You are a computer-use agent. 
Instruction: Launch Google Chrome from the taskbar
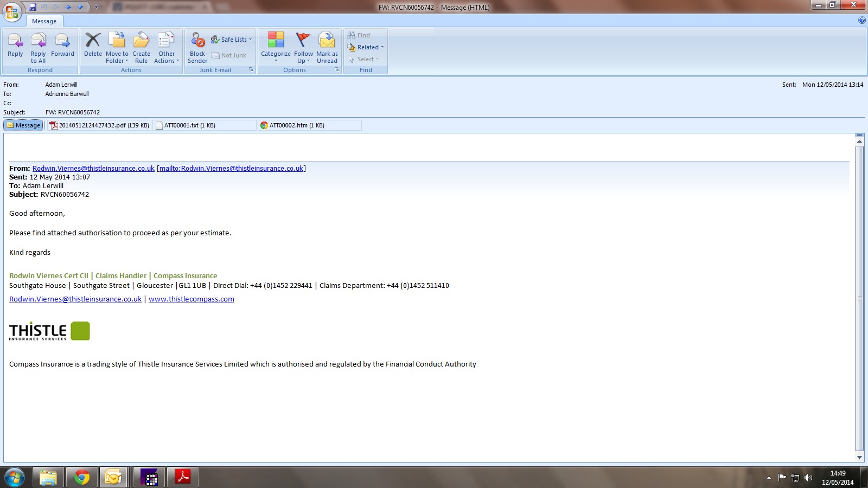(x=82, y=478)
